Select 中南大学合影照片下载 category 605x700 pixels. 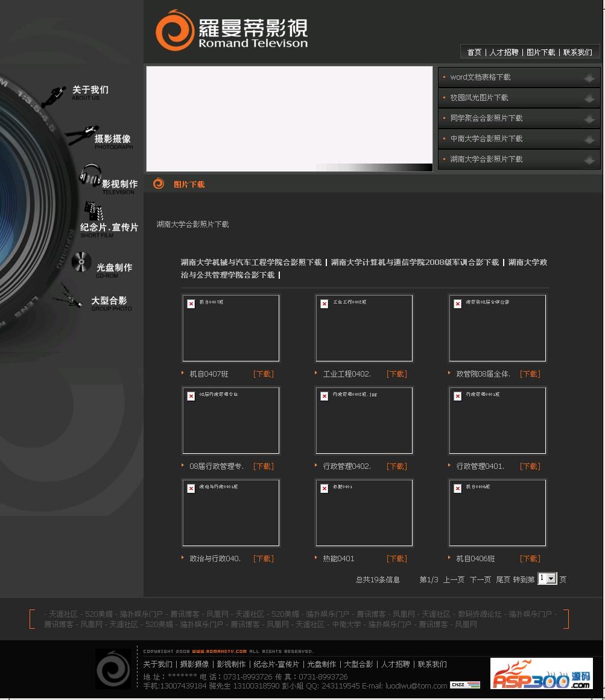click(x=486, y=139)
